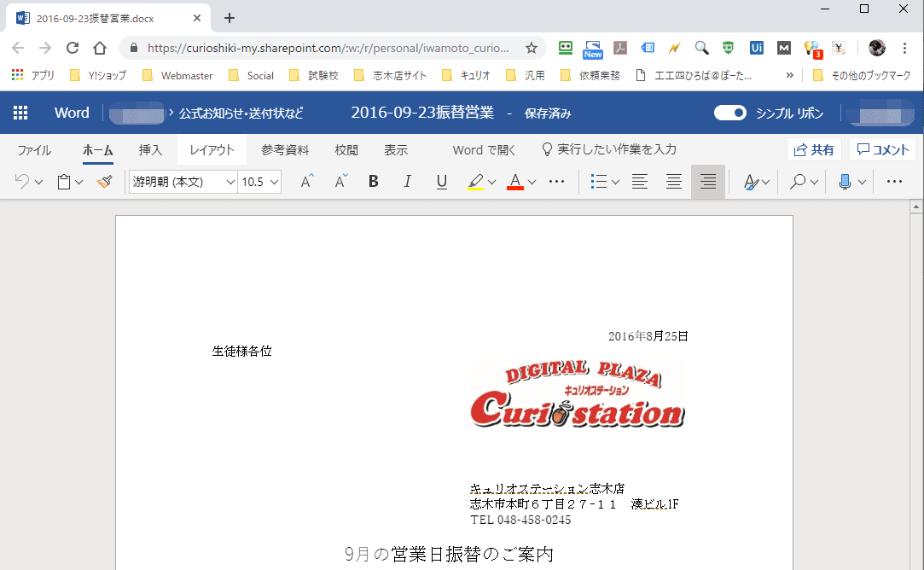
Task: Apply yellow text highlight color
Action: pyautogui.click(x=475, y=182)
